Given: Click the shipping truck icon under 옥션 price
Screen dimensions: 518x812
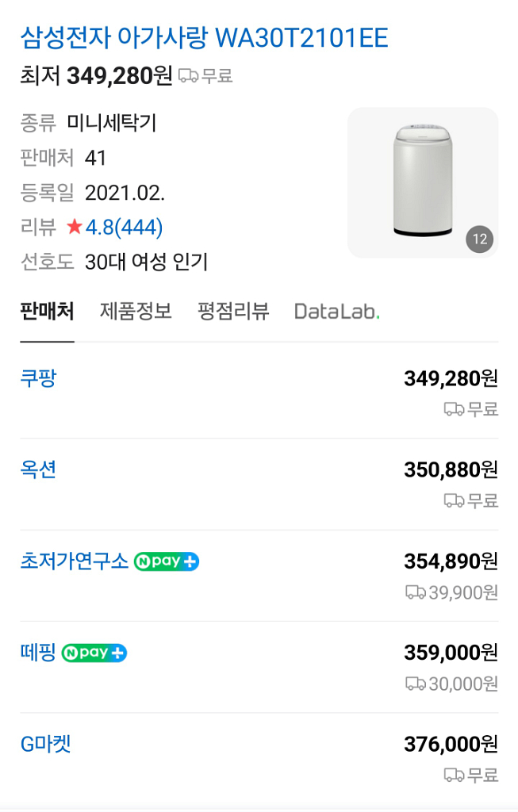Looking at the screenshot, I should tap(454, 500).
